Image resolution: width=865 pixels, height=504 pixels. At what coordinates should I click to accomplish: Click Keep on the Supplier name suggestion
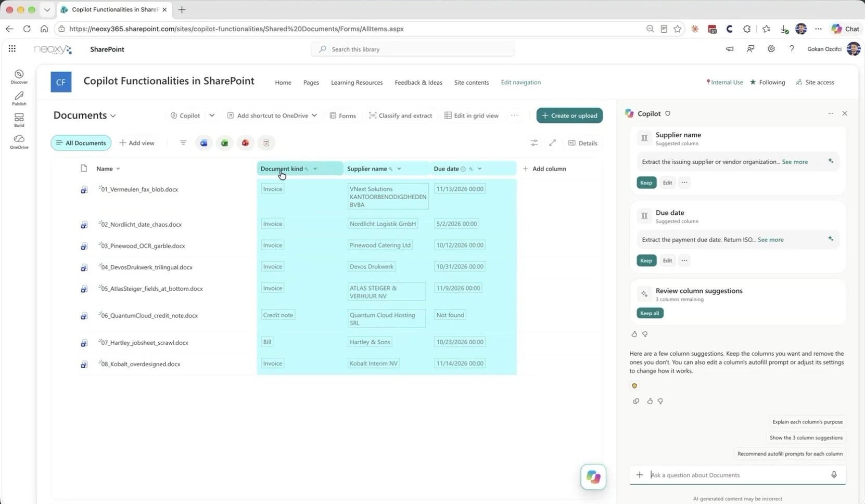click(x=646, y=183)
